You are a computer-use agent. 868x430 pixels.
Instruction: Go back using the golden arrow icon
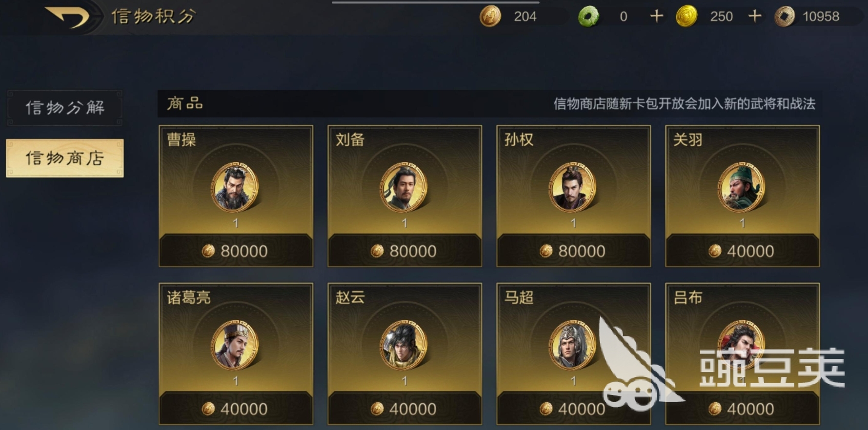[67, 17]
